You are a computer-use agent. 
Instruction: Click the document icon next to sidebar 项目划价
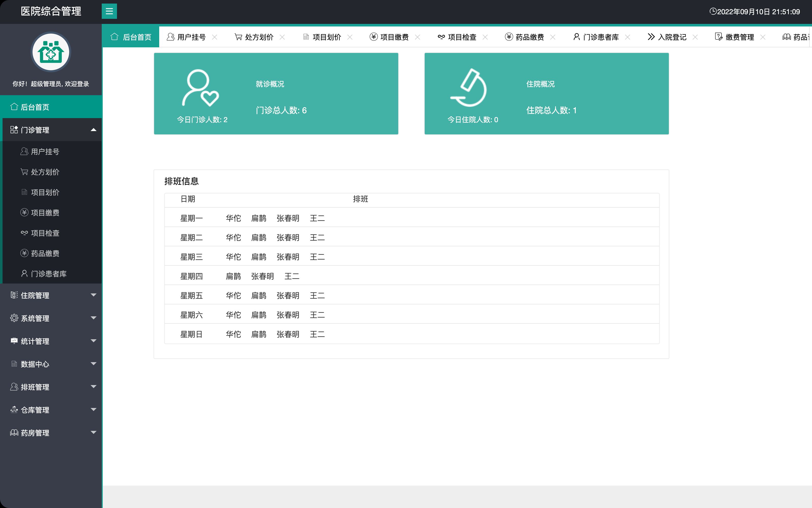(24, 192)
